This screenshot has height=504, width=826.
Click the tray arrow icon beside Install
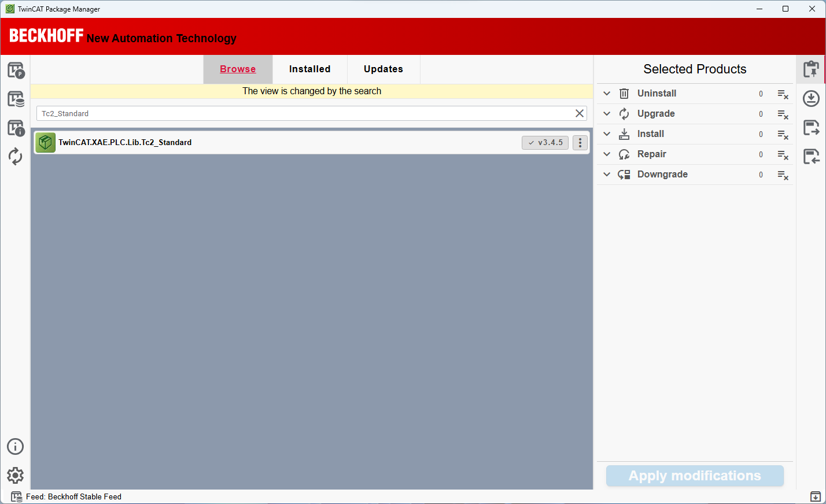click(x=624, y=134)
